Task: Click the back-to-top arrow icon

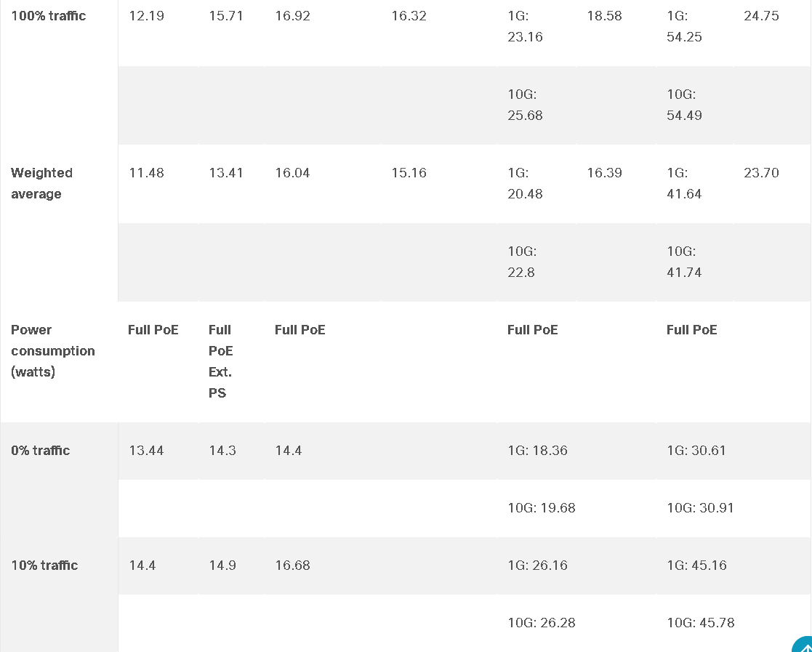Action: click(804, 645)
